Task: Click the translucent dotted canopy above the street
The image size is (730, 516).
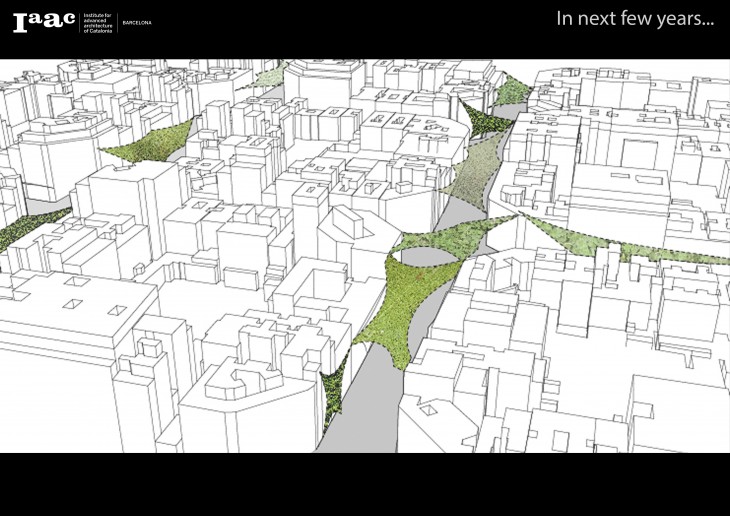Action: point(470,175)
